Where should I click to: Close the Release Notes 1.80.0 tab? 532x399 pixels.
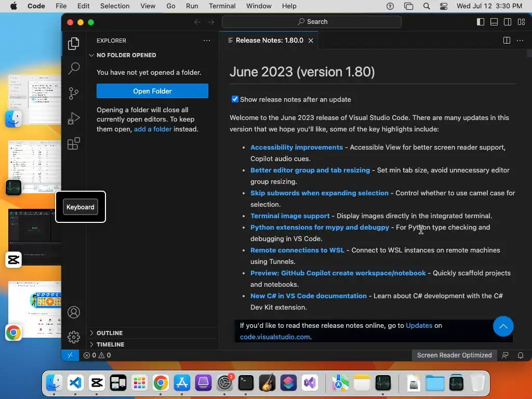coord(311,41)
